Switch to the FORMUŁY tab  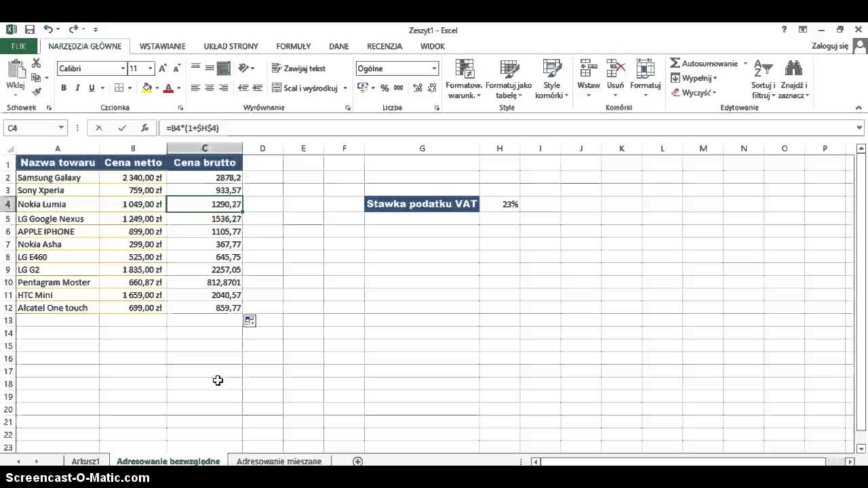(x=294, y=46)
